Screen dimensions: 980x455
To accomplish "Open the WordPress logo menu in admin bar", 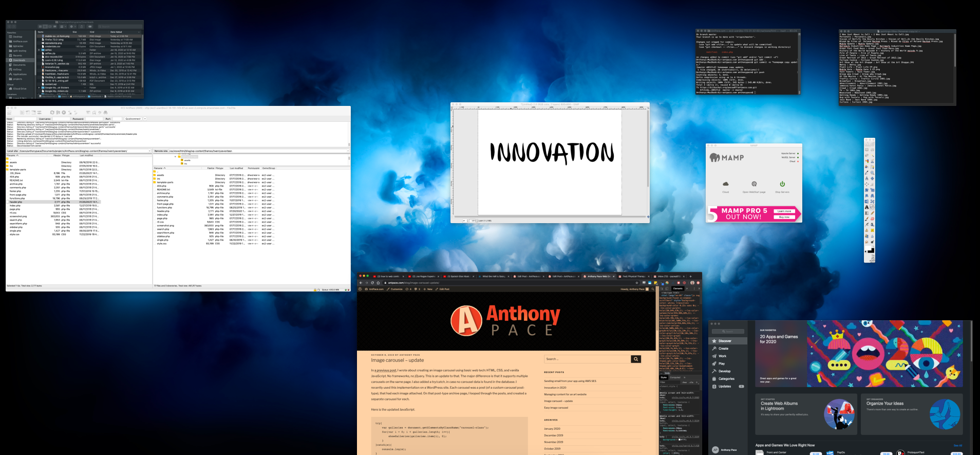I will (x=360, y=289).
